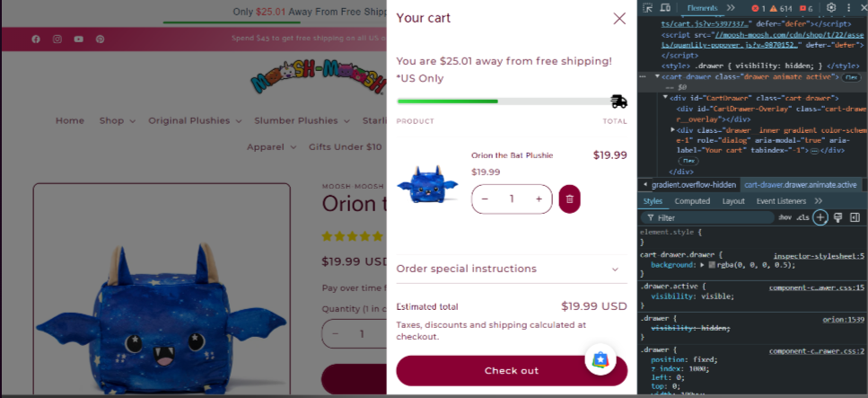Click the Check out button
This screenshot has width=868, height=398.
pos(512,371)
